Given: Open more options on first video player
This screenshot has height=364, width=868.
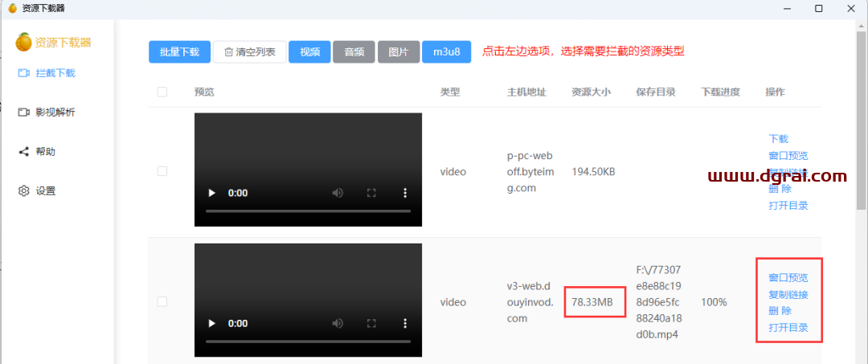Looking at the screenshot, I should pyautogui.click(x=405, y=193).
